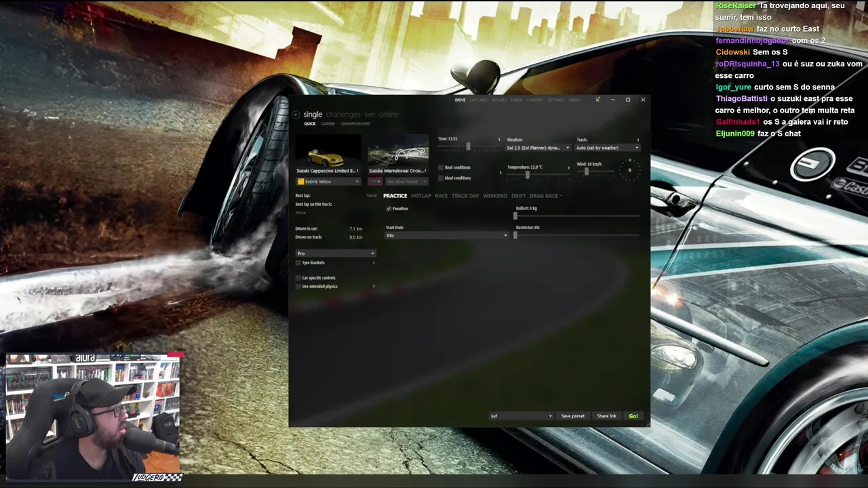Enable the Ideal conditions checkbox
The height and width of the screenshot is (488, 868).
[x=441, y=178]
